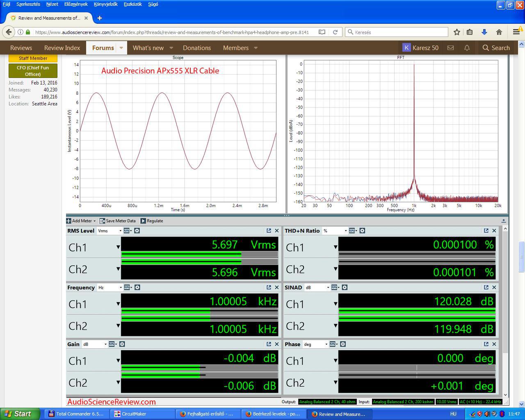Click the Staff Member badge
The width and height of the screenshot is (525, 420).
[33, 58]
